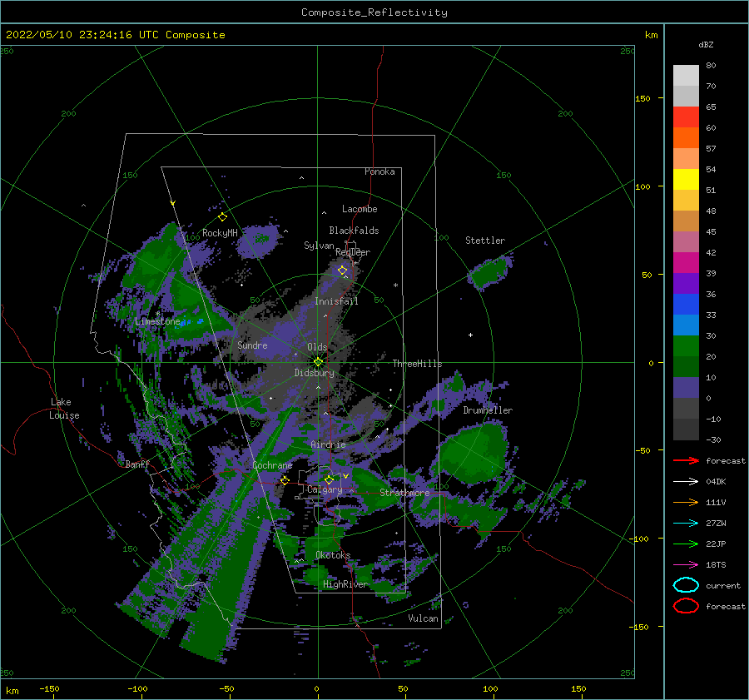This screenshot has width=749, height=700.
Task: Click the Drumheller city label
Action: [488, 410]
